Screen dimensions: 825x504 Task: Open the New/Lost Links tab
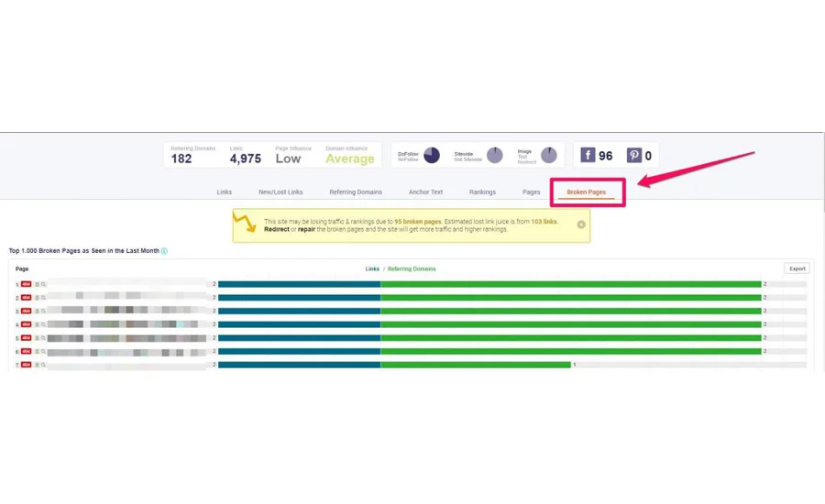tap(280, 192)
